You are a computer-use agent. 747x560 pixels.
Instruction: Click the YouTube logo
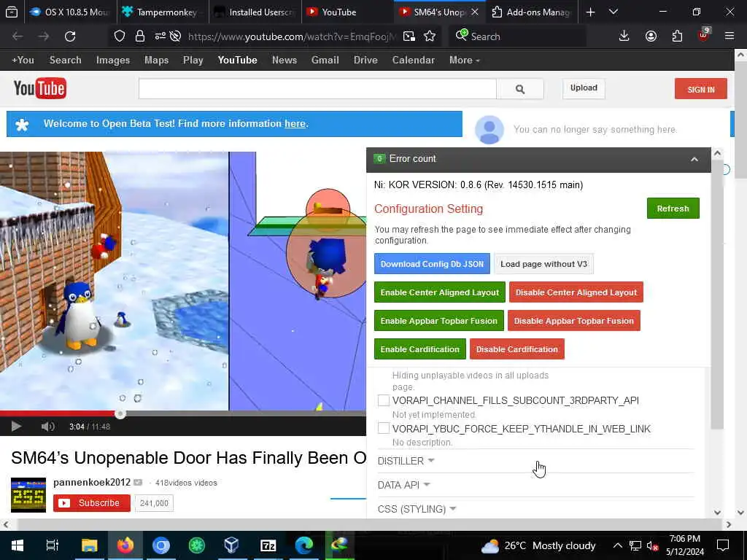click(39, 88)
